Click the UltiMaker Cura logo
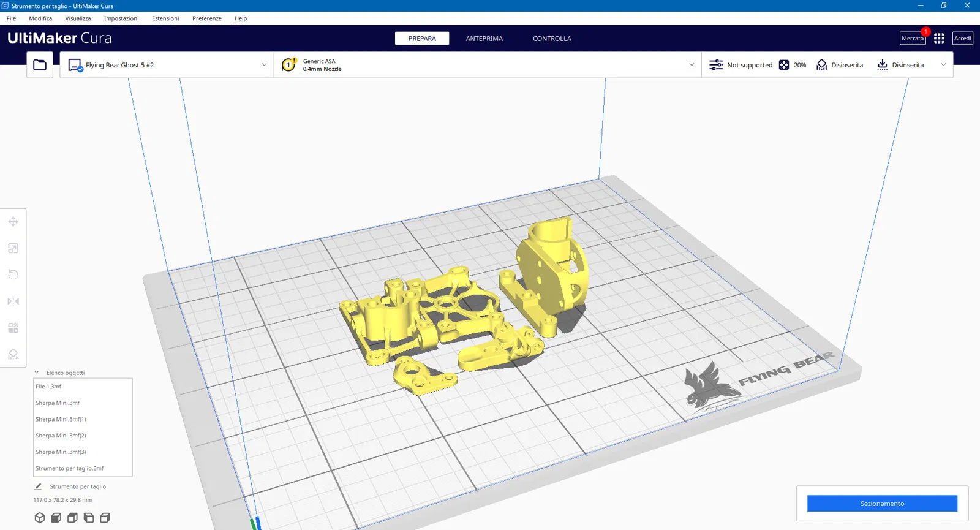Viewport: 980px width, 530px height. pos(59,38)
